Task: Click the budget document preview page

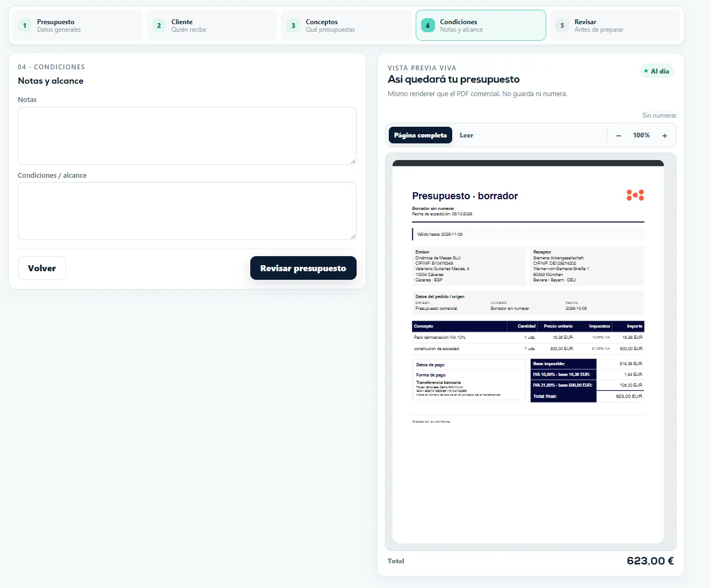Action: [x=528, y=352]
